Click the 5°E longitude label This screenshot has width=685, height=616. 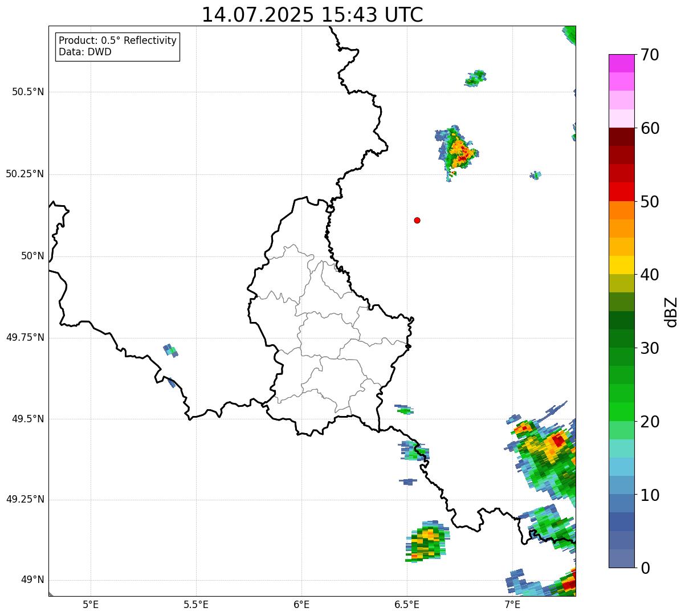(91, 604)
